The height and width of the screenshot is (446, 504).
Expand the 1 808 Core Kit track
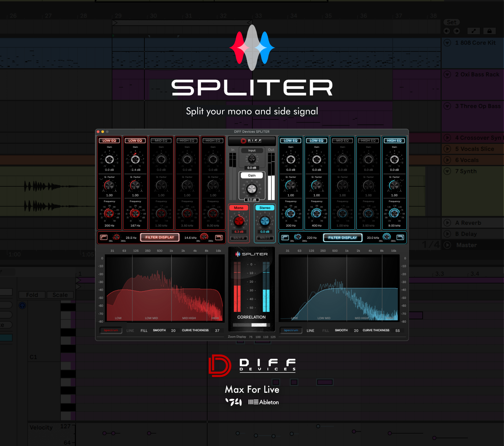click(x=447, y=42)
